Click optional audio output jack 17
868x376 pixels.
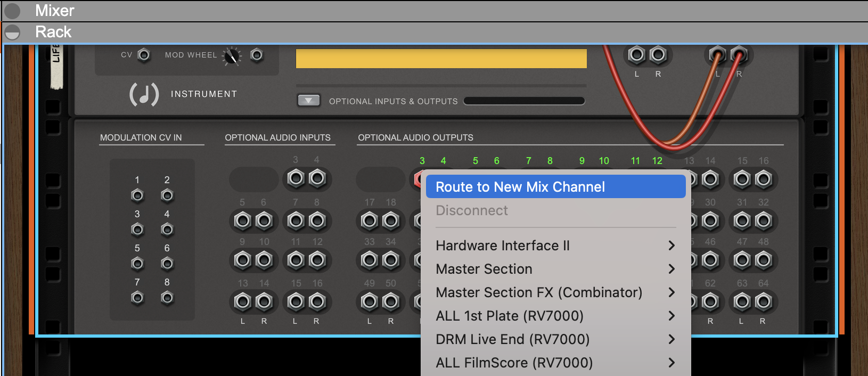[x=369, y=220]
